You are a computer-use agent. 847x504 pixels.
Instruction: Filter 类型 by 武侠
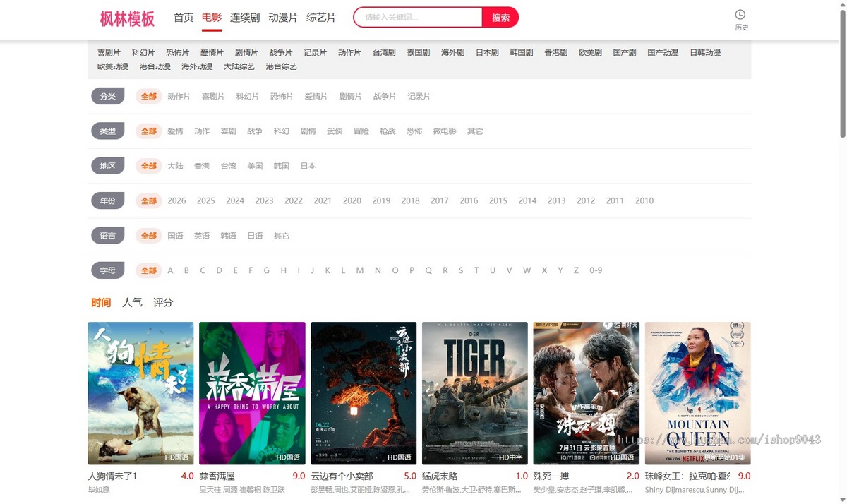tap(335, 131)
